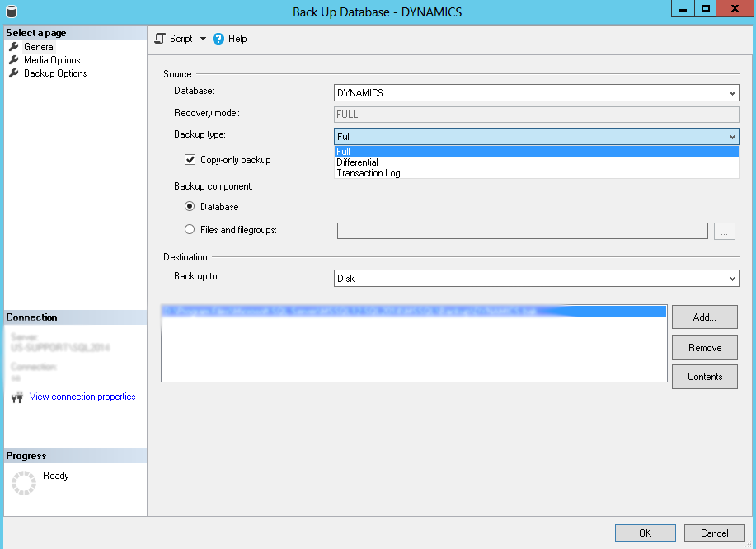Choose Differential in the backup type list
The image size is (756, 549).
[x=536, y=162]
